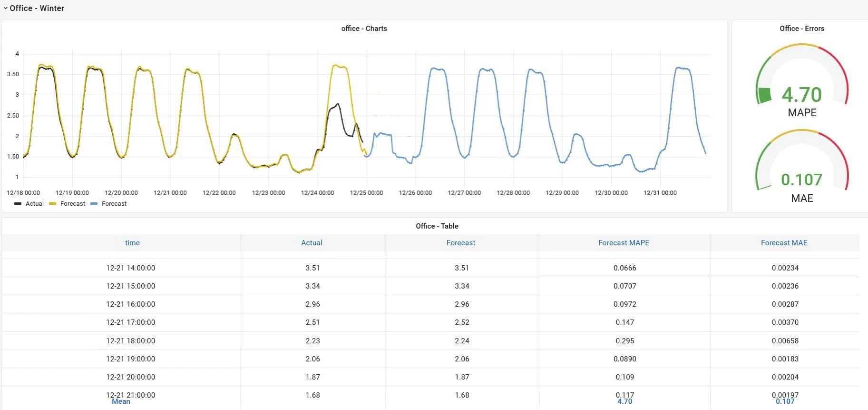Click the Forecast MAPE 0.0666 cell
This screenshot has width=868, height=410.
pos(625,268)
